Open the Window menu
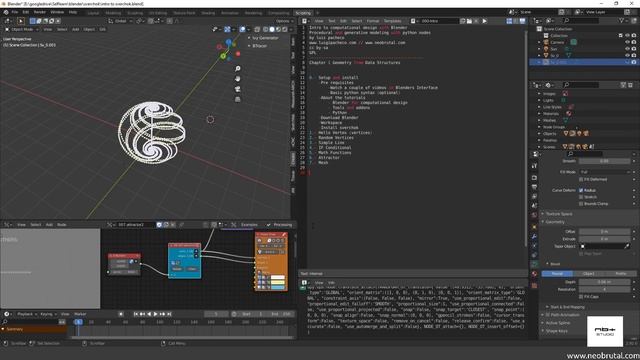The height and width of the screenshot is (360, 640). tap(57, 12)
